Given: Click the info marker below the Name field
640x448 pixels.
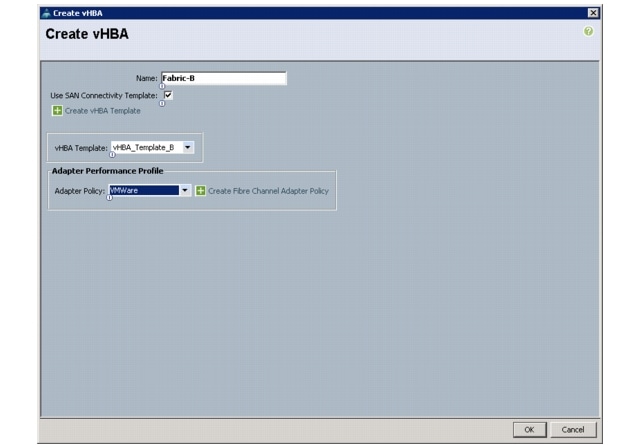Looking at the screenshot, I should (162, 86).
